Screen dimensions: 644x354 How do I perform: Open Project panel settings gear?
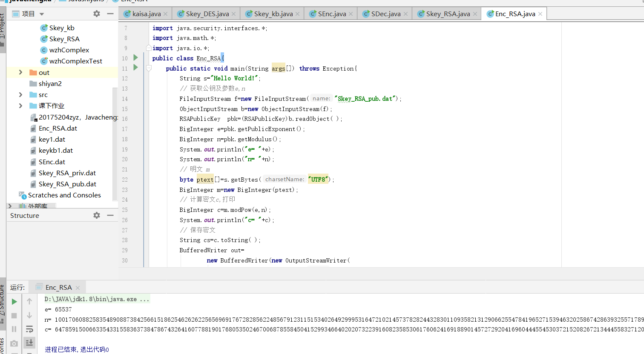97,14
